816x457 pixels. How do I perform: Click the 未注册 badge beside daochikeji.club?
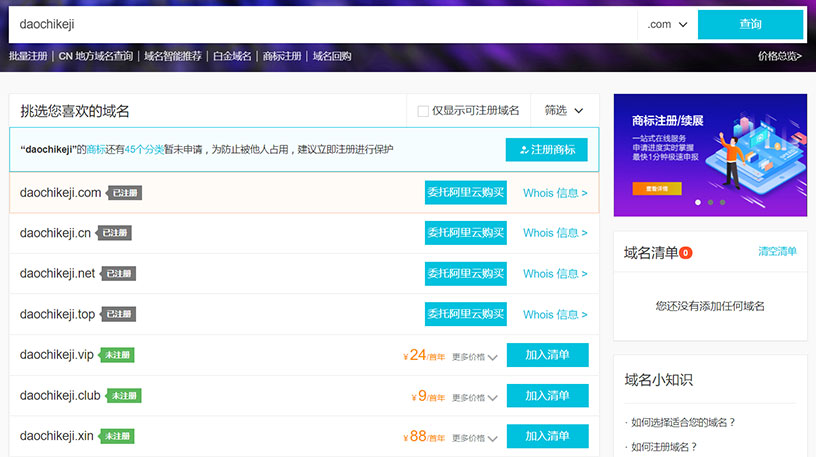123,396
